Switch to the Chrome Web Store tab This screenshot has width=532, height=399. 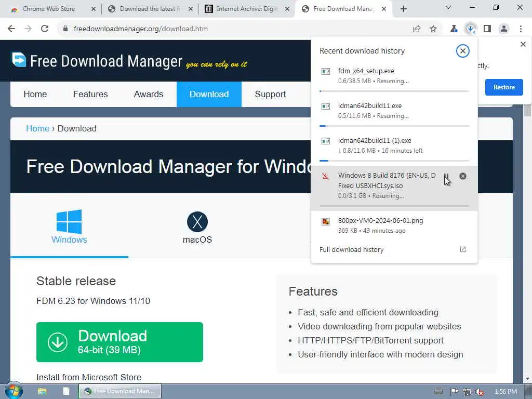click(48, 9)
